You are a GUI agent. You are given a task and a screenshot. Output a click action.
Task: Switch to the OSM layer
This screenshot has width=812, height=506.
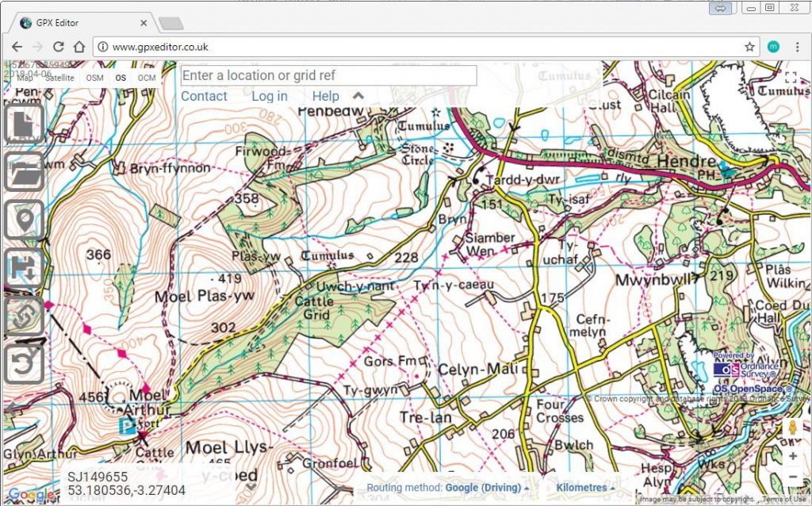point(95,78)
